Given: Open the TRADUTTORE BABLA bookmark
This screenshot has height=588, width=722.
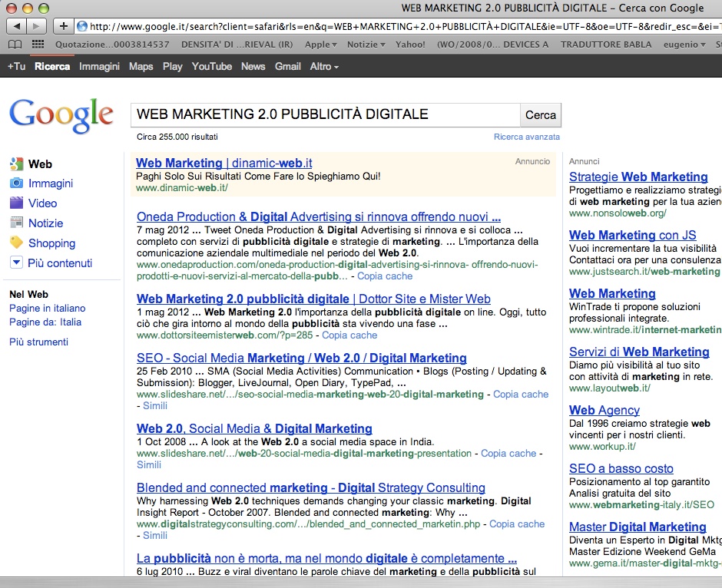Looking at the screenshot, I should pyautogui.click(x=606, y=45).
